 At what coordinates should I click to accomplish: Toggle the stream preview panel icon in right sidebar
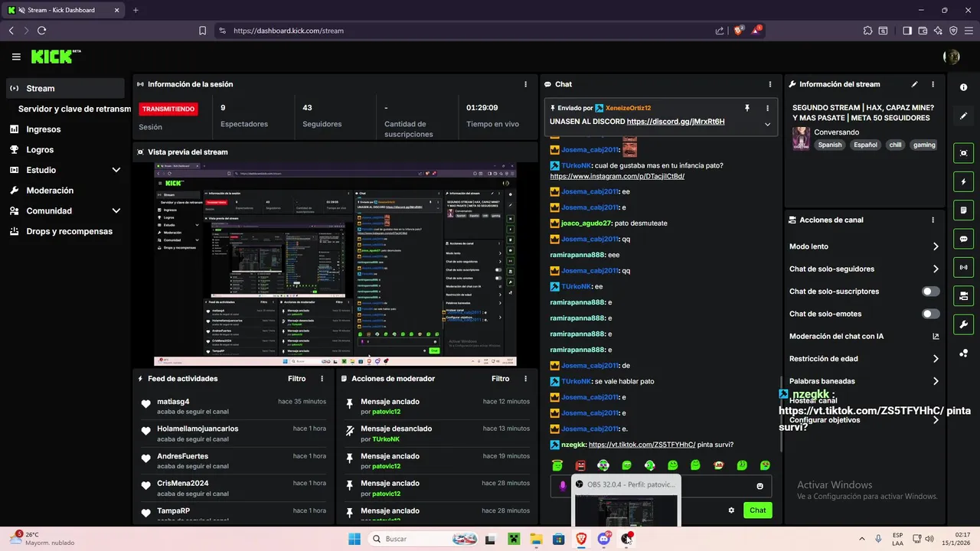pos(963,153)
